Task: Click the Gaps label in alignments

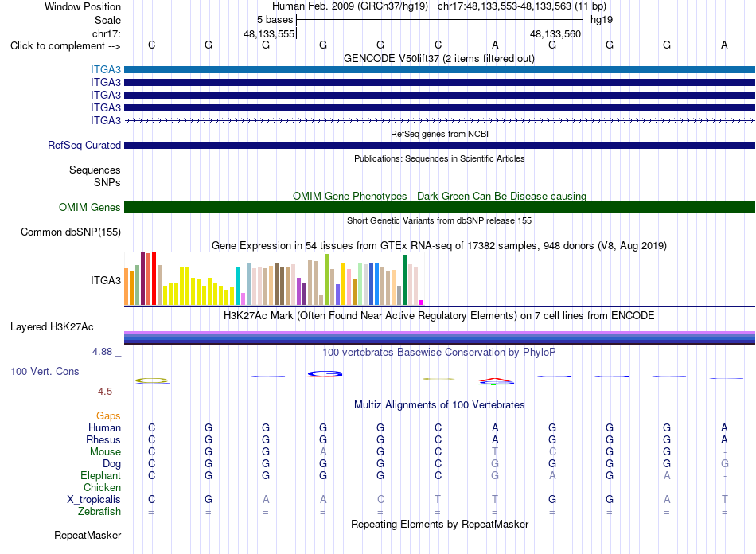Action: click(108, 416)
